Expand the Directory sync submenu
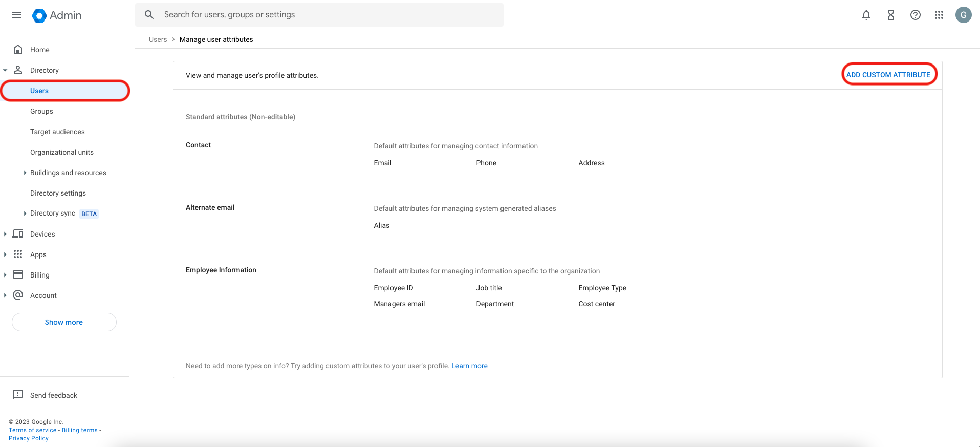980x447 pixels. (25, 214)
